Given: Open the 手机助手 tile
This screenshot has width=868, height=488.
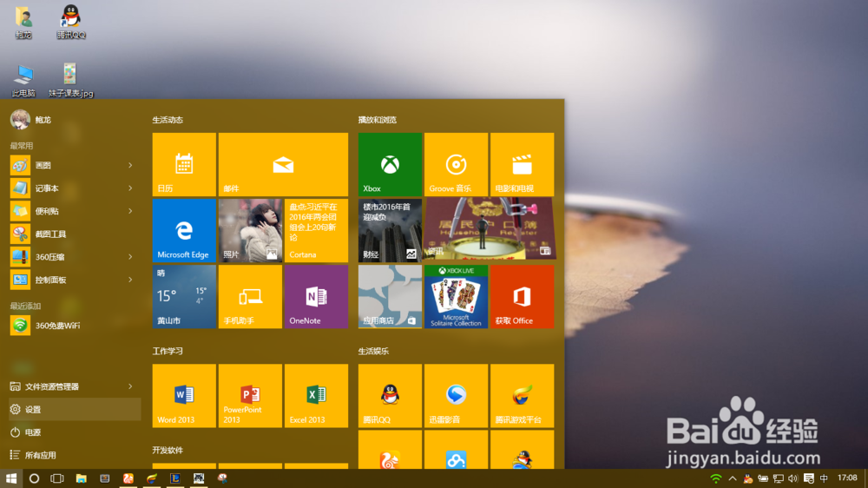Looking at the screenshot, I should (250, 297).
